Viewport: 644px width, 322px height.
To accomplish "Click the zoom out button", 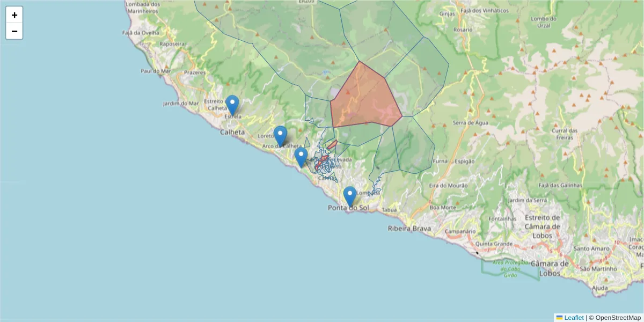I will 14,31.
